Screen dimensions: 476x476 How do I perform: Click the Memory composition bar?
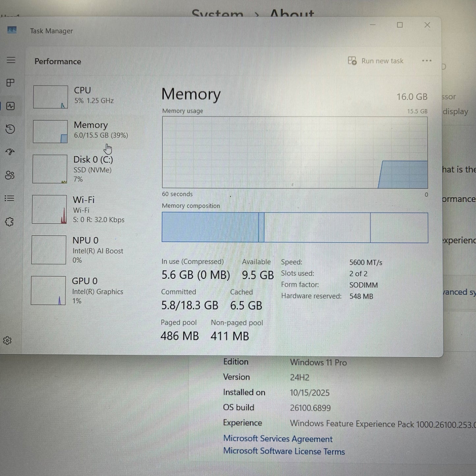295,228
